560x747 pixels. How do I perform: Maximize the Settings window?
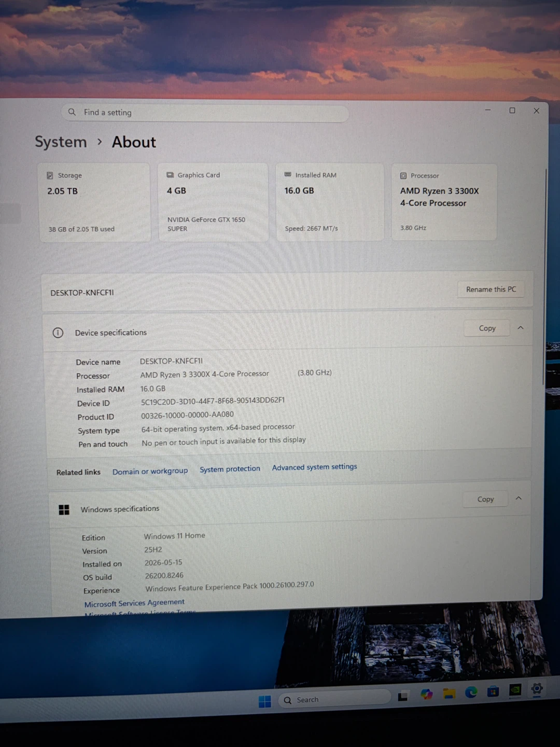point(512,110)
